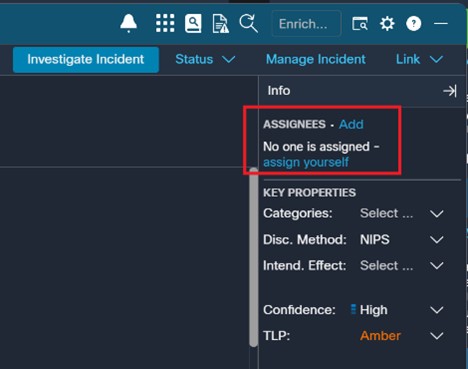
Task: Click the investigate magnifier refresh icon
Action: click(248, 23)
